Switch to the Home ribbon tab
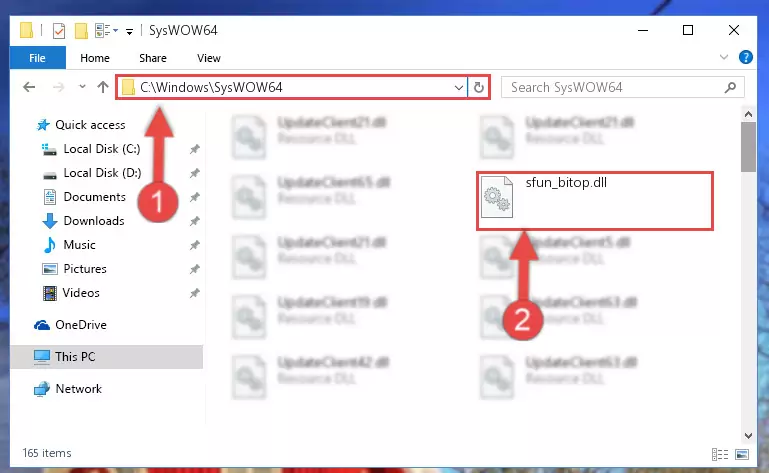Viewport: 769px width, 473px height. (95, 58)
